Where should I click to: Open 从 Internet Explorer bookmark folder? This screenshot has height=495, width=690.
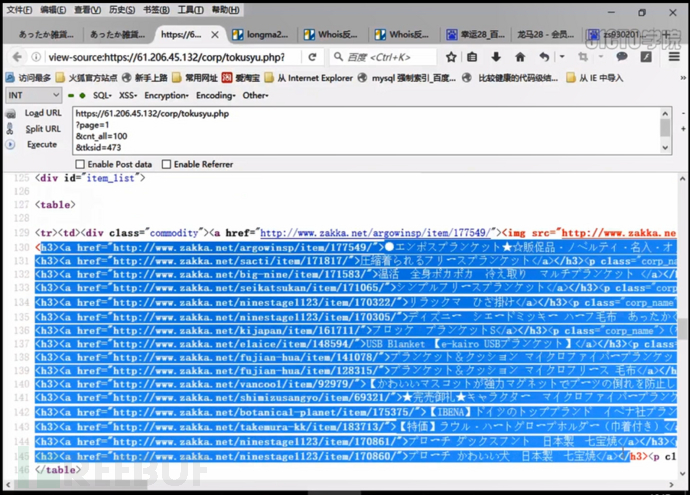pos(308,78)
